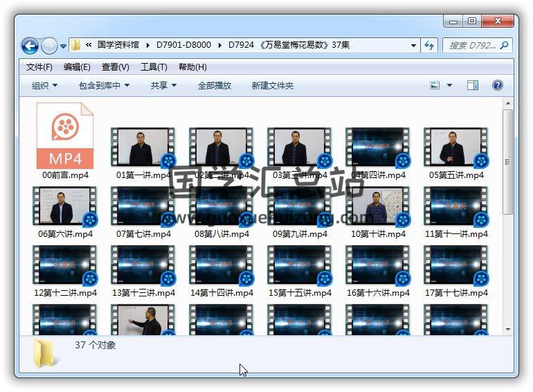Image resolution: width=533 pixels, height=392 pixels.
Task: Toggle the preview pane icon
Action: 473,85
